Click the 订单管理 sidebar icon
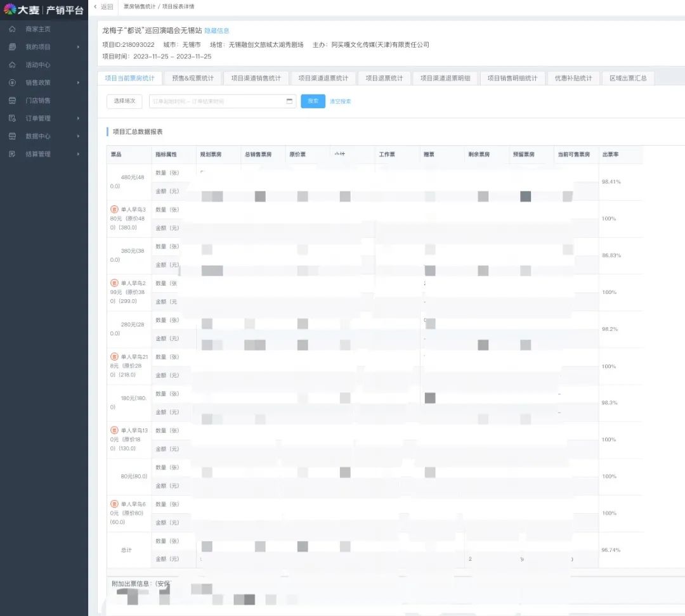 12,118
